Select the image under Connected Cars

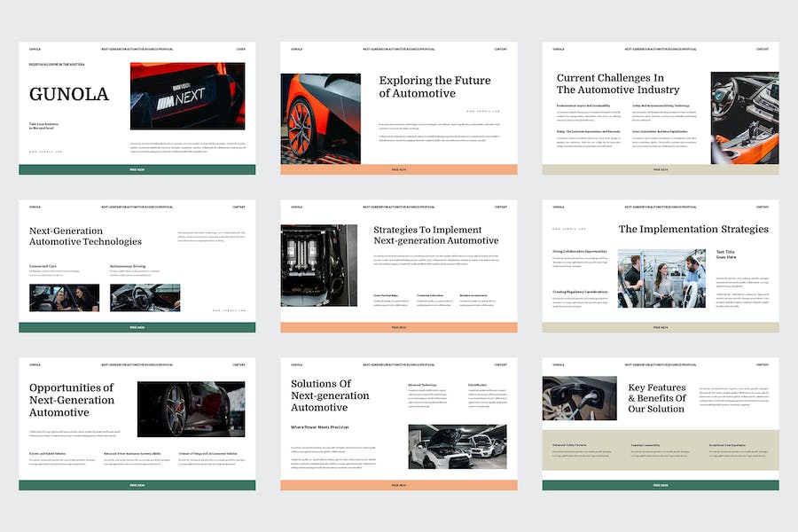coord(64,297)
